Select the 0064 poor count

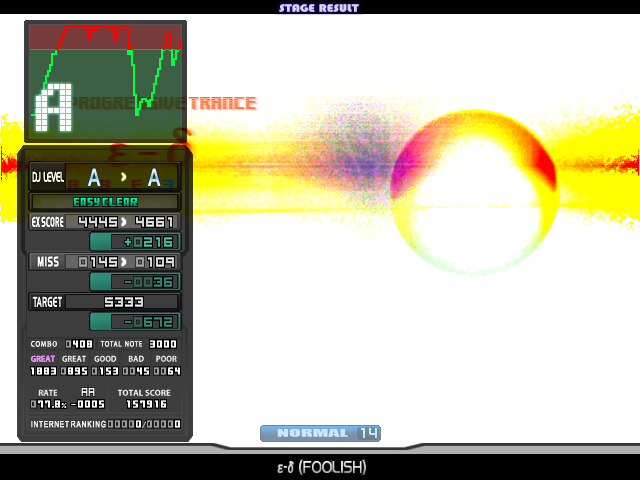[167, 371]
